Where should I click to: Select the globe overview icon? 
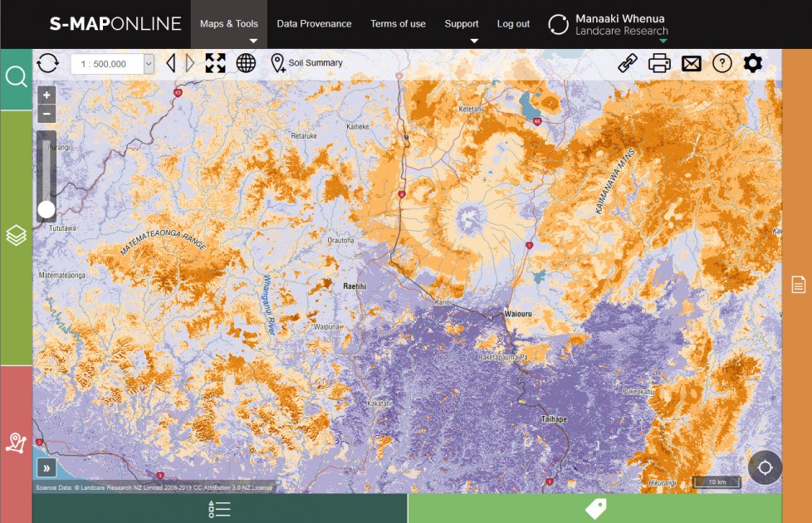click(245, 62)
